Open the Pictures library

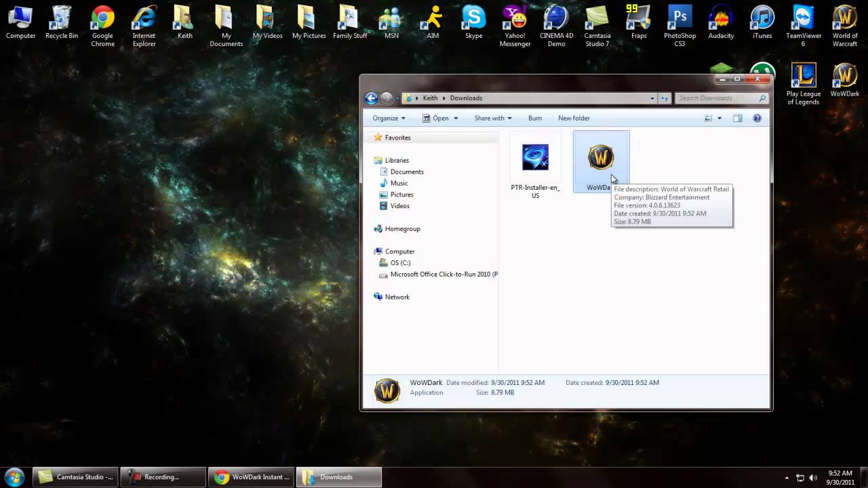coord(401,195)
